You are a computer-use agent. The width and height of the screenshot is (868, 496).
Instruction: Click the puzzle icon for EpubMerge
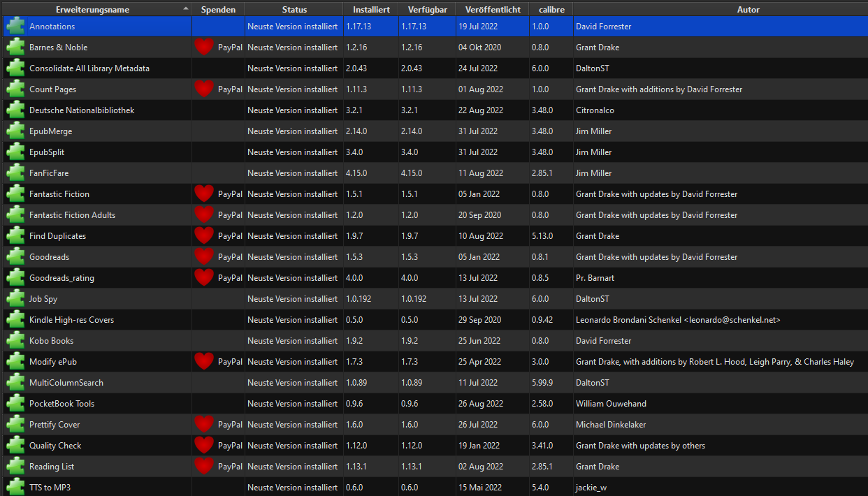tap(15, 131)
